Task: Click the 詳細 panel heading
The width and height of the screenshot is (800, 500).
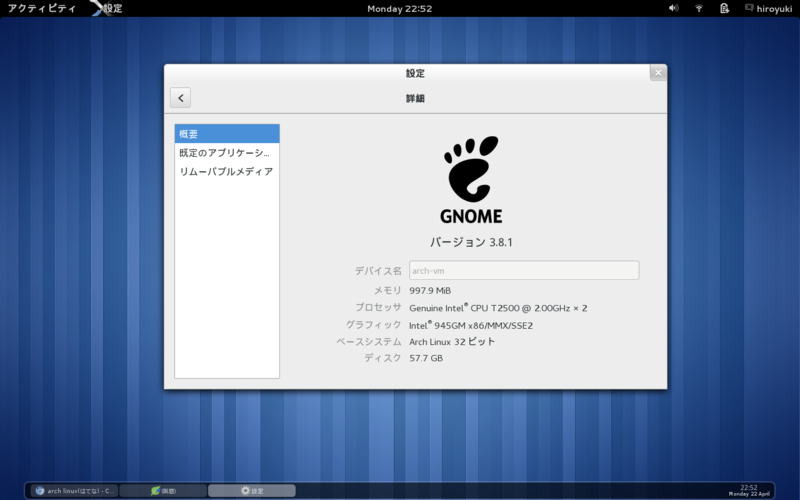Action: click(x=415, y=98)
